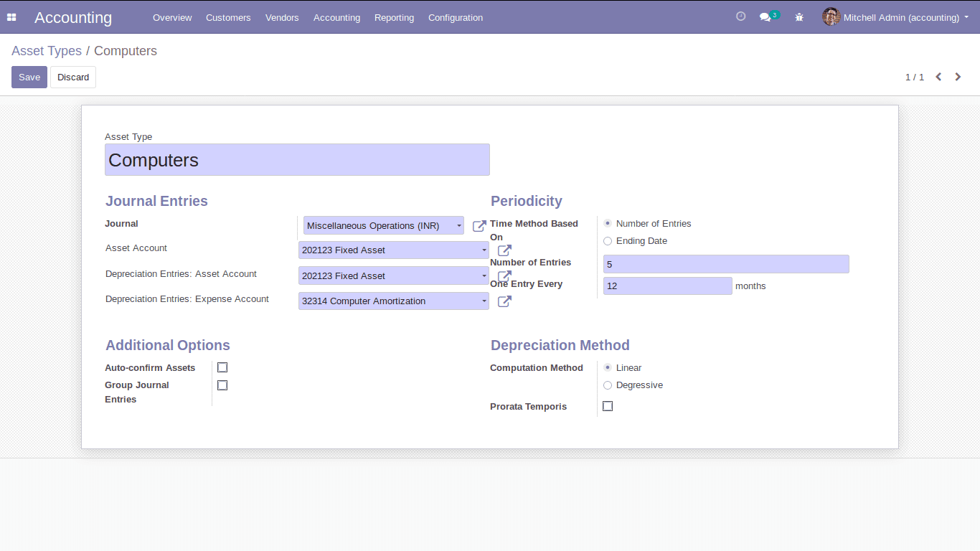Screen dimensions: 980x551
Task: Open the conversations chat icon
Action: [765, 17]
